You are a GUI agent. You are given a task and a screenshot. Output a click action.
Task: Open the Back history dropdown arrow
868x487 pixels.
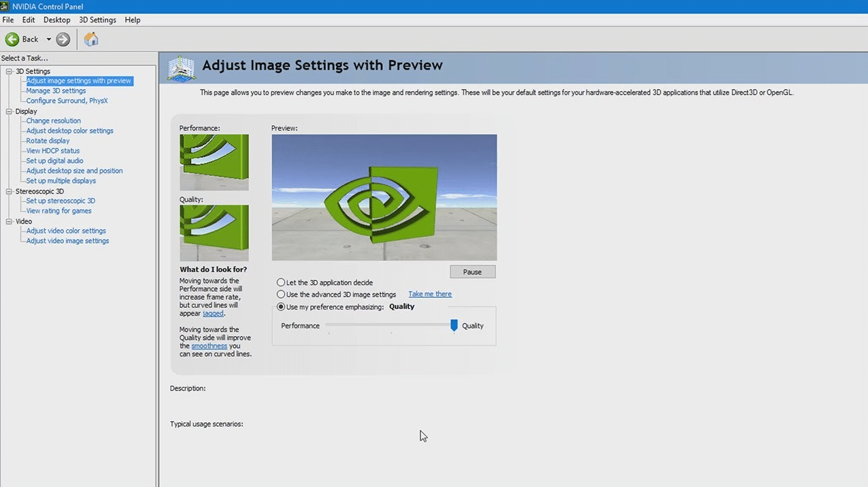click(x=48, y=39)
